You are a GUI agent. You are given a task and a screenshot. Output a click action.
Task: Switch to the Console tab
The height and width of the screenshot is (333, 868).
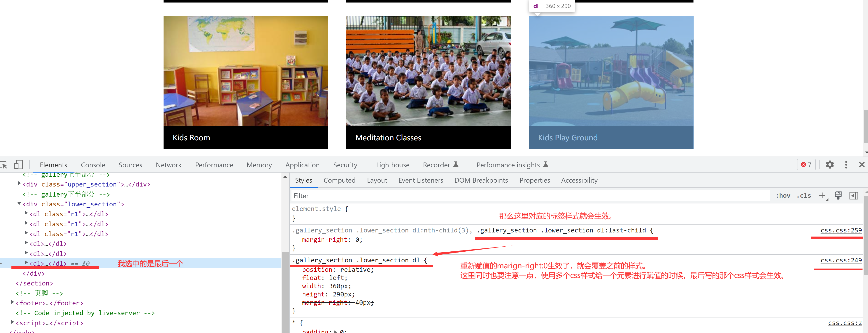coord(93,165)
